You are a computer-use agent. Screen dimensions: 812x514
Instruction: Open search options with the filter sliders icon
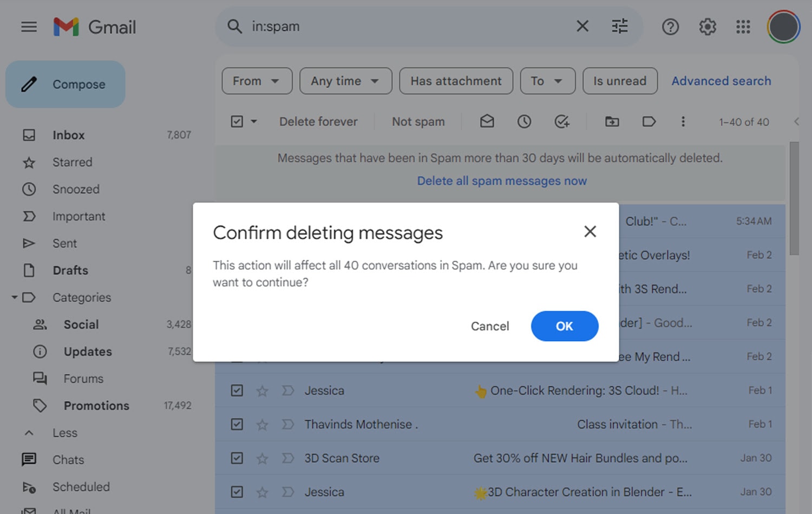point(619,26)
